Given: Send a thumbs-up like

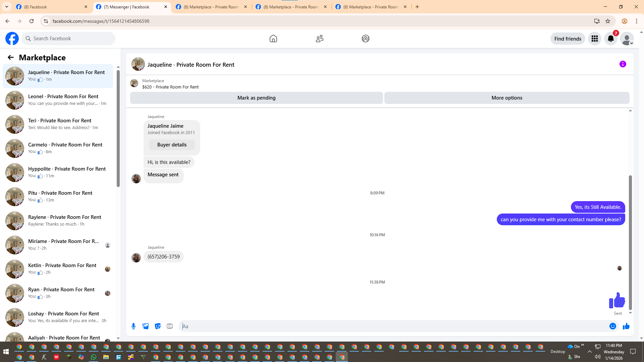Looking at the screenshot, I should click(x=626, y=326).
